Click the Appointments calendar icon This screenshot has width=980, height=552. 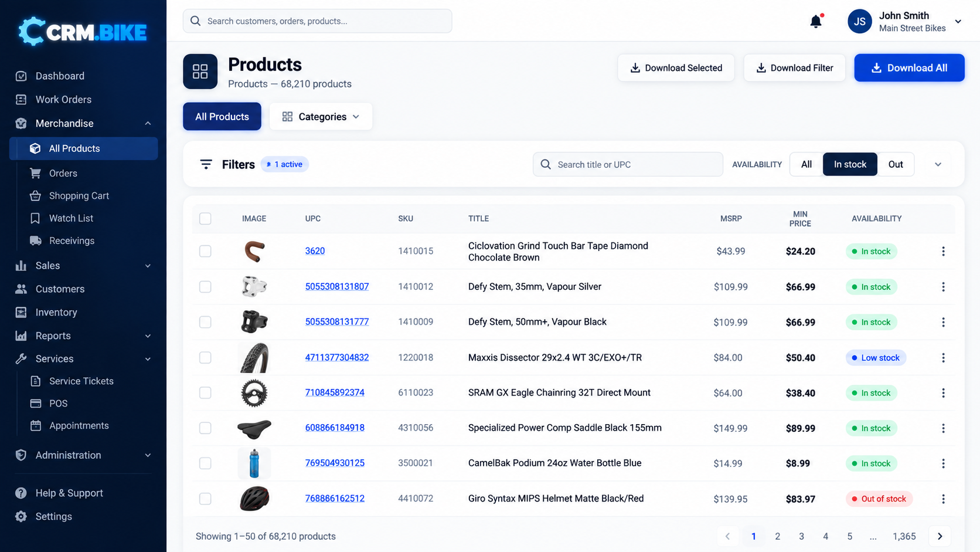[35, 425]
